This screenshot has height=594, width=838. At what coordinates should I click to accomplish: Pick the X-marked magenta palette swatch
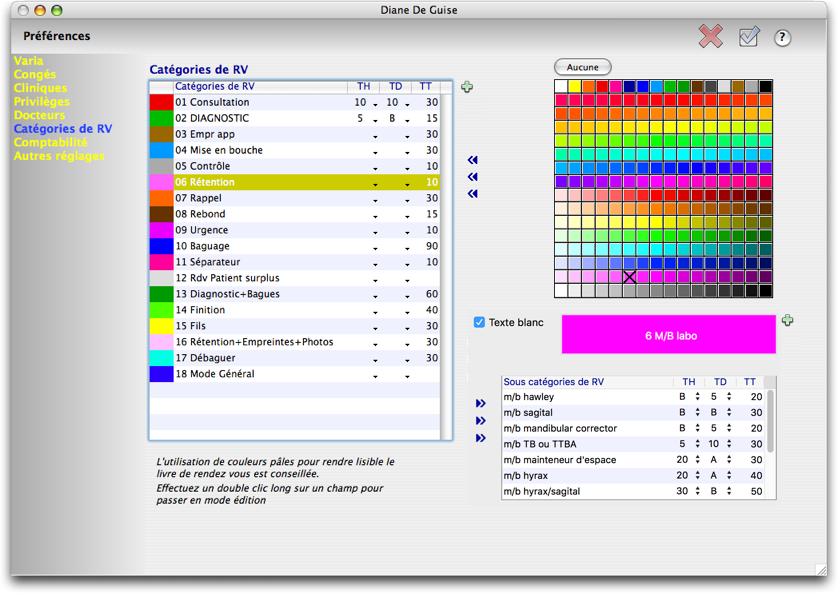point(630,277)
